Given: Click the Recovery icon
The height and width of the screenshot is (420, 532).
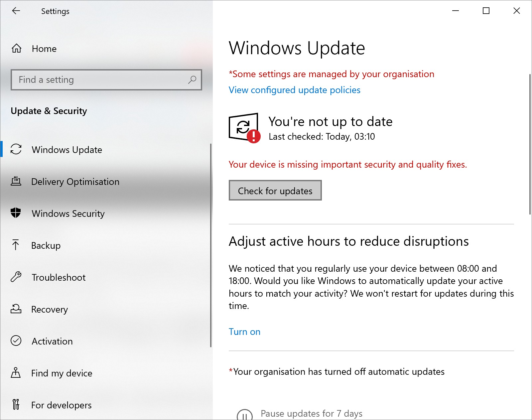Looking at the screenshot, I should (16, 309).
